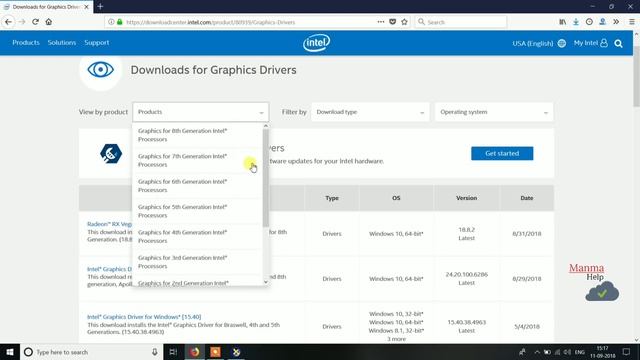Click in the browser address bar
The image size is (640, 360).
(249, 22)
